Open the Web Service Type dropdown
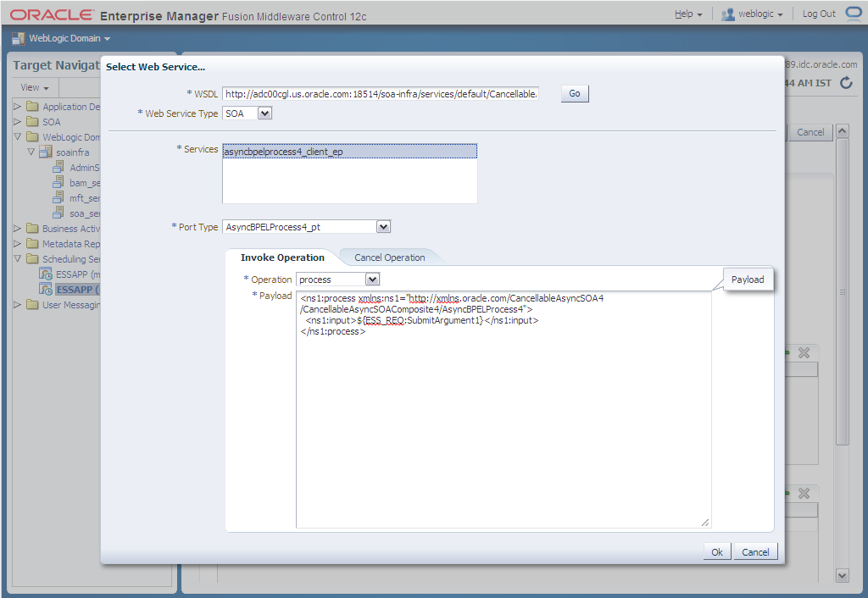The image size is (868, 598). click(x=264, y=114)
